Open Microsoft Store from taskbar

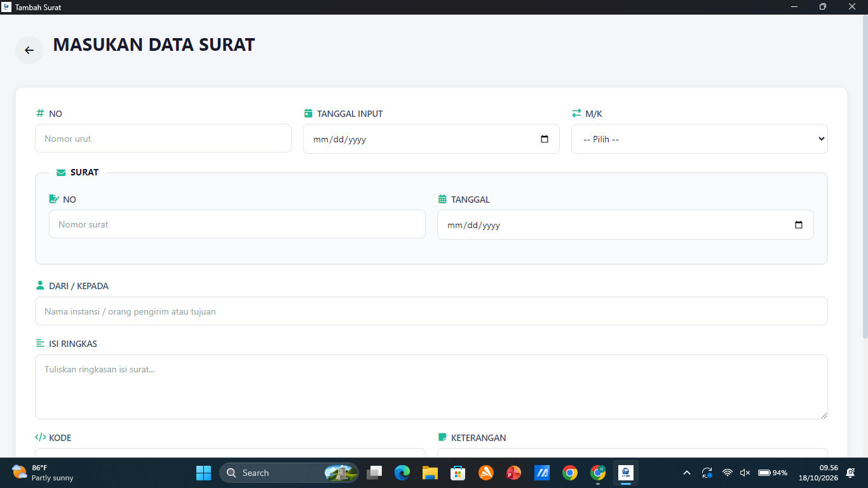[458, 473]
